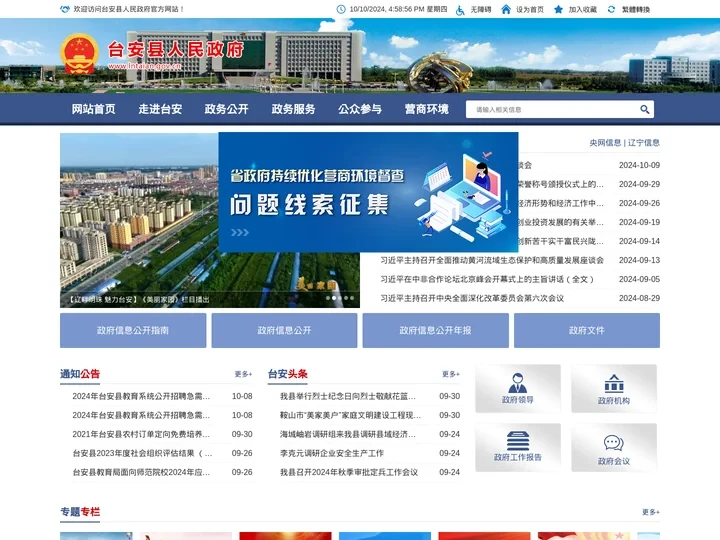Open more 专题专栏 items via 更多+

point(651,512)
